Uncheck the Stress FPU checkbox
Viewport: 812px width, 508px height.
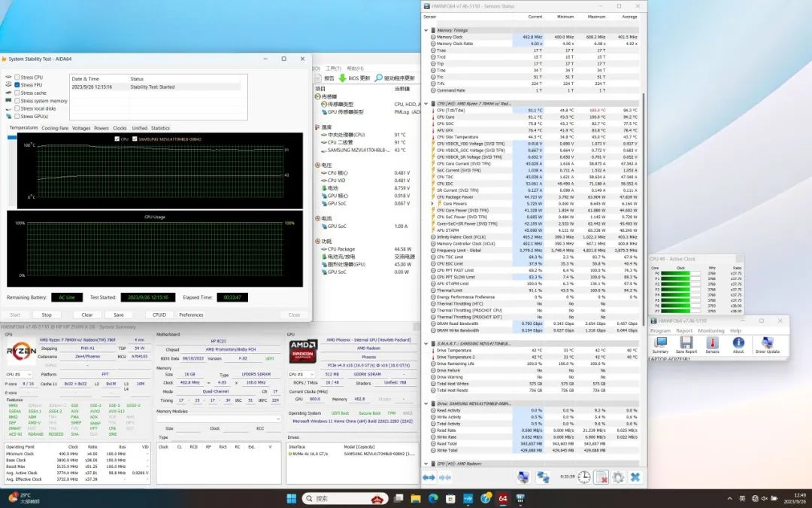(x=17, y=85)
